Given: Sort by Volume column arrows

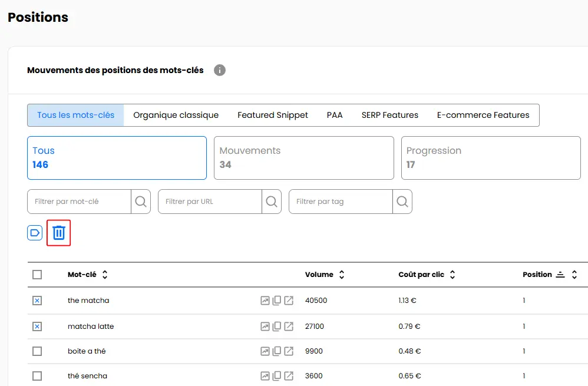Looking at the screenshot, I should [x=342, y=275].
